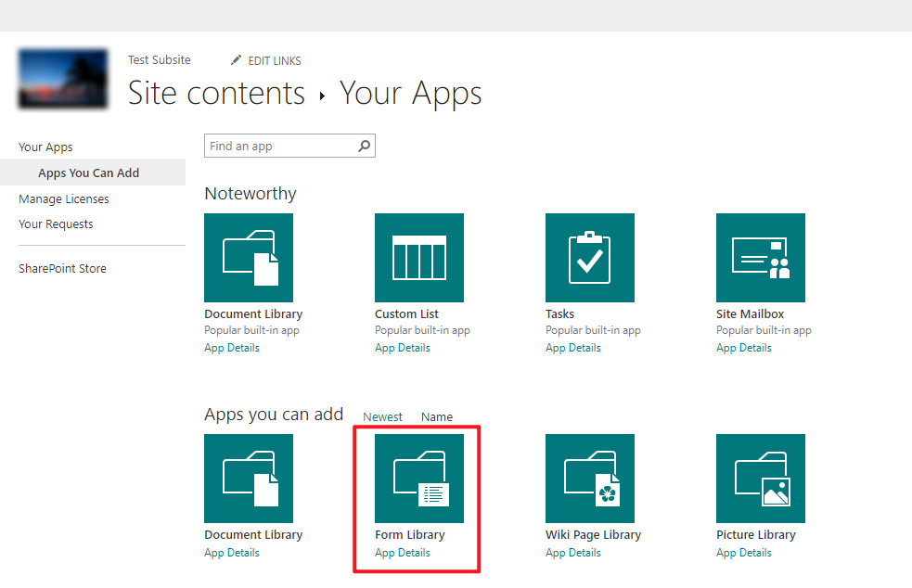Image resolution: width=912 pixels, height=588 pixels.
Task: Click the Wiki Page Library title text
Action: point(593,535)
